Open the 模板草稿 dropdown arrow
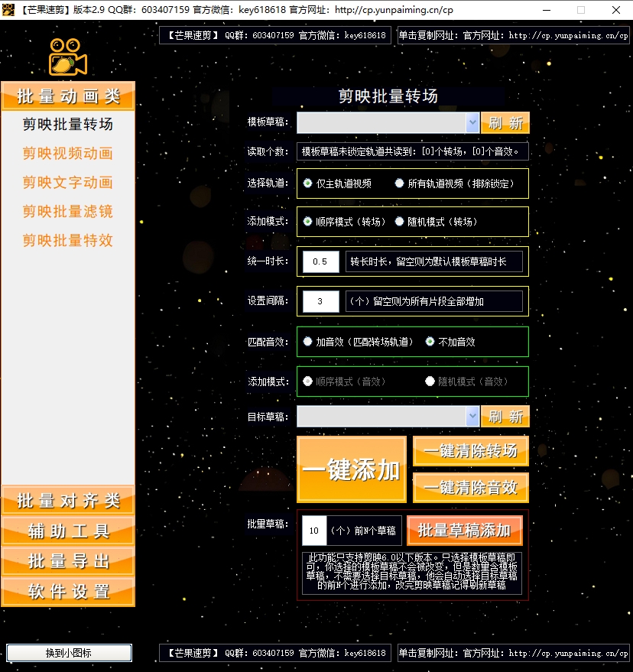The width and height of the screenshot is (633, 672). 472,122
